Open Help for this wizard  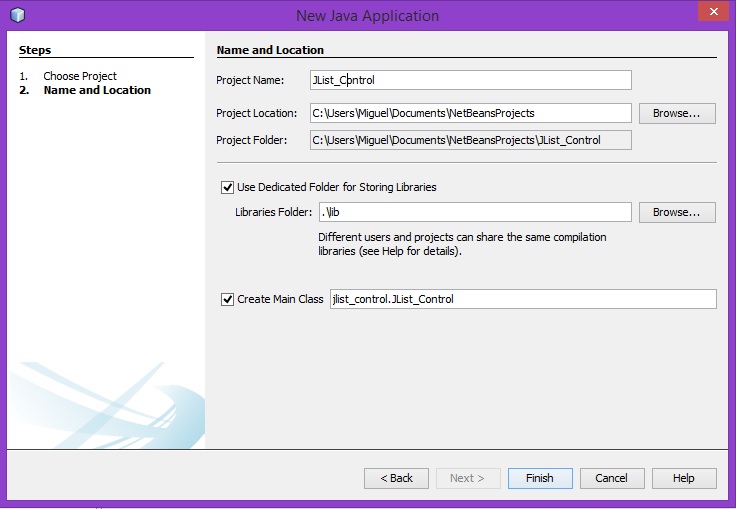[684, 478]
